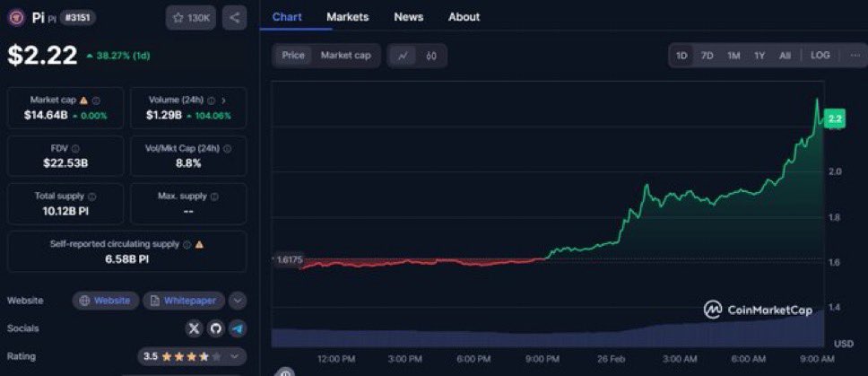Viewport: 868px width, 376px height.
Task: Show Total supply info icon
Action: tap(91, 196)
